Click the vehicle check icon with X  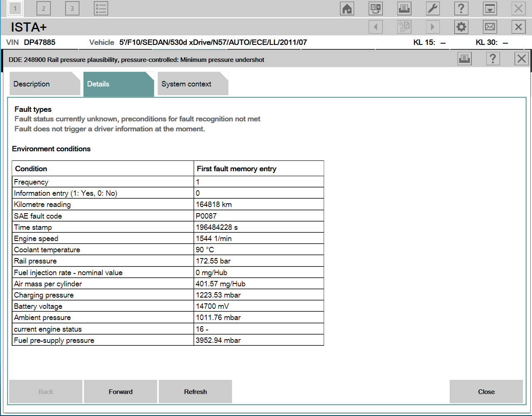click(x=376, y=9)
